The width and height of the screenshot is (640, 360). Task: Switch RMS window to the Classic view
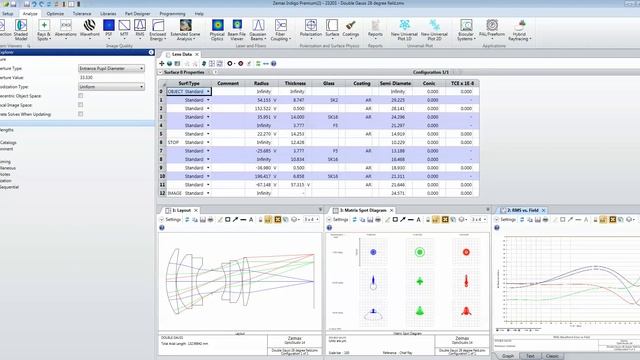pos(552,356)
